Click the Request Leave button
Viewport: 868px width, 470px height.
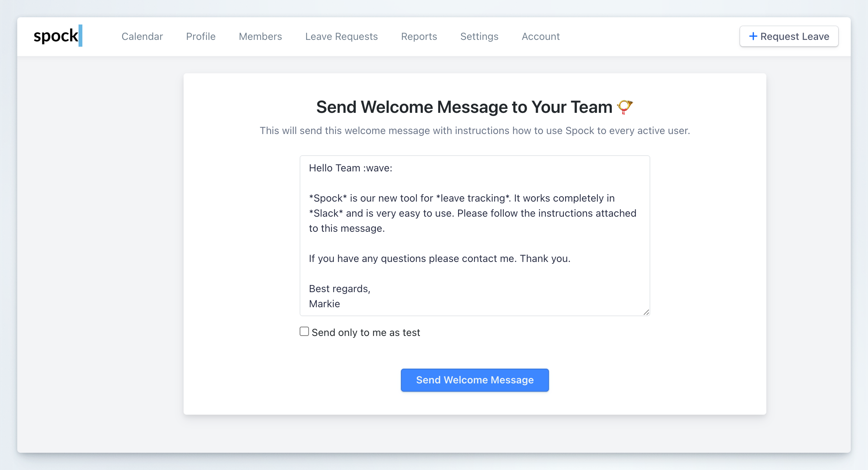(x=788, y=36)
